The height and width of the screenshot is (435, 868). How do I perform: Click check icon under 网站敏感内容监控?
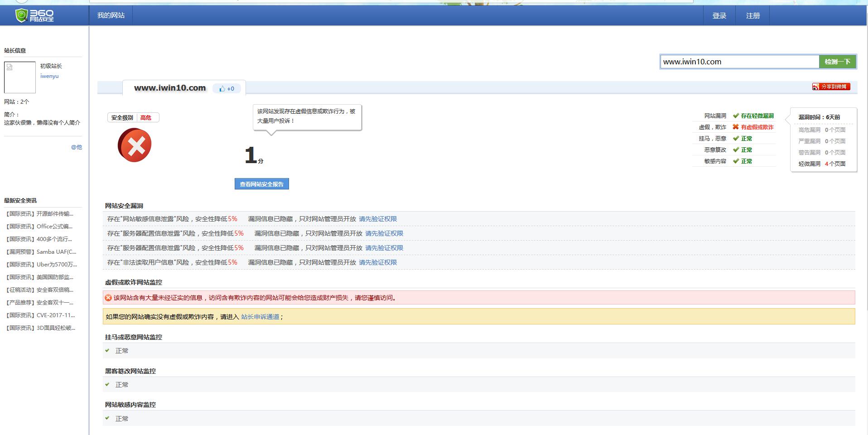tap(107, 418)
